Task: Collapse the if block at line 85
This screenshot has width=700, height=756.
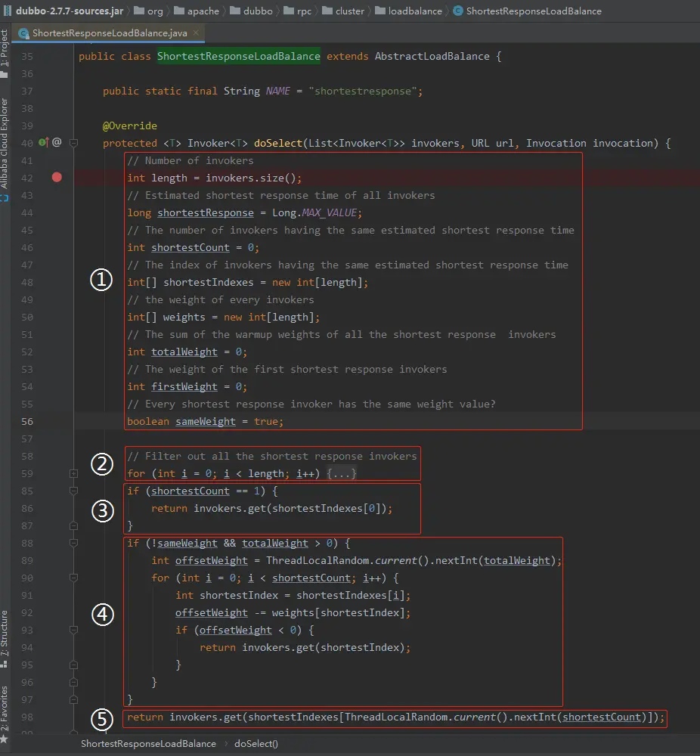Action: [73, 491]
